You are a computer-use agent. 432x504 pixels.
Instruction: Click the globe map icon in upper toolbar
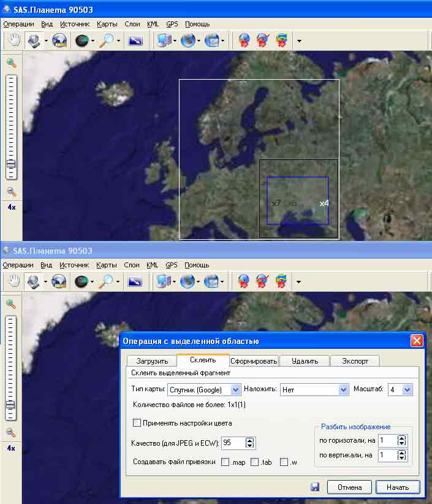tap(59, 40)
